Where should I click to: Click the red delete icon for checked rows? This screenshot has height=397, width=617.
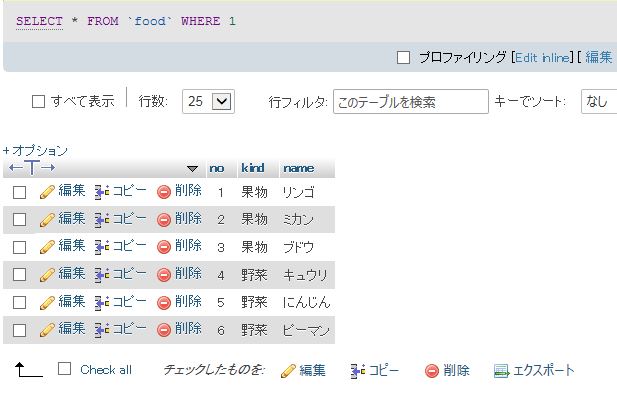click(x=432, y=371)
